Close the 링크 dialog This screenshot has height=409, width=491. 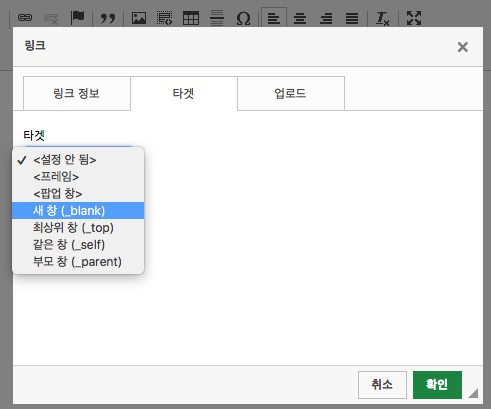click(x=463, y=47)
